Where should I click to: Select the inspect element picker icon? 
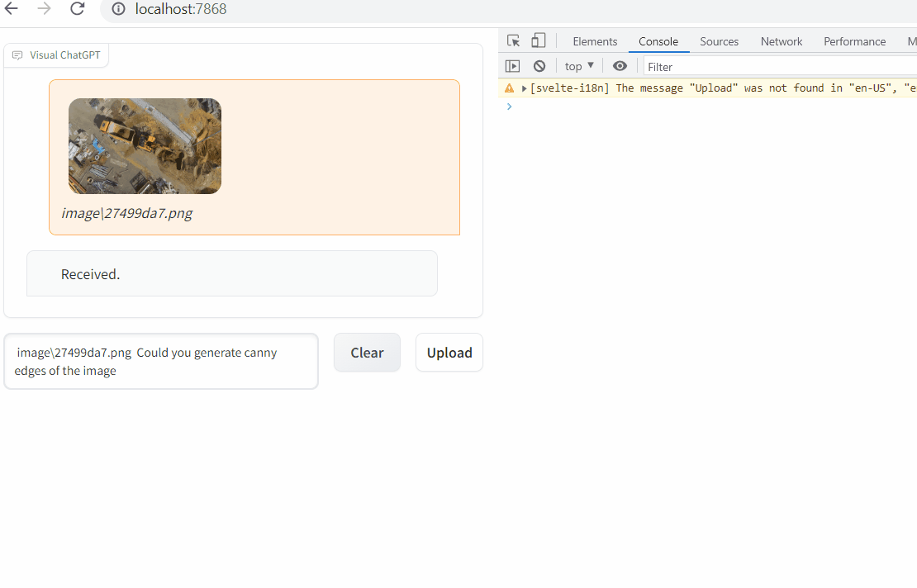click(513, 40)
